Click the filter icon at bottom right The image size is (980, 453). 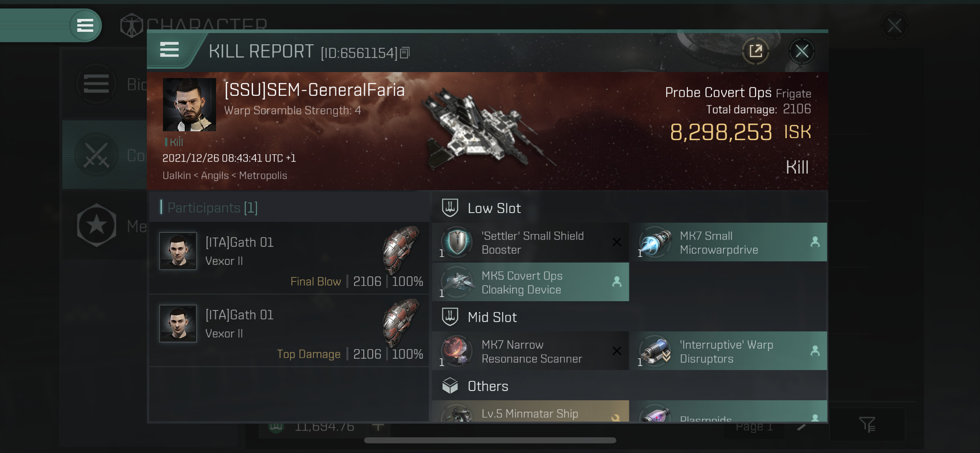(867, 424)
